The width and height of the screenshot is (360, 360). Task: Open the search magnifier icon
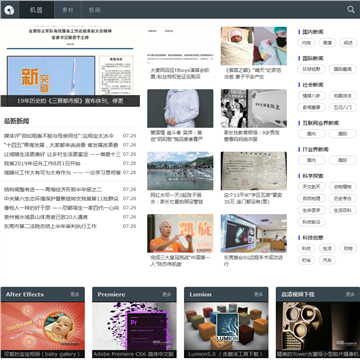point(351,10)
